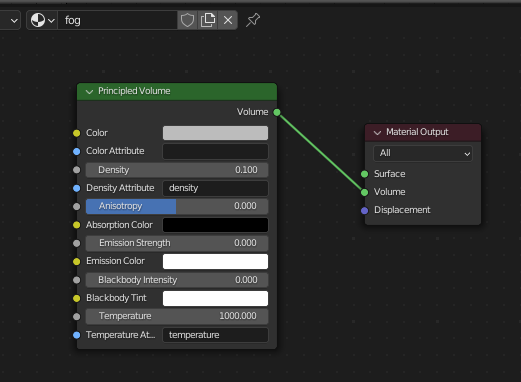Edit the Color Attribute field
521x382 pixels.
215,151
